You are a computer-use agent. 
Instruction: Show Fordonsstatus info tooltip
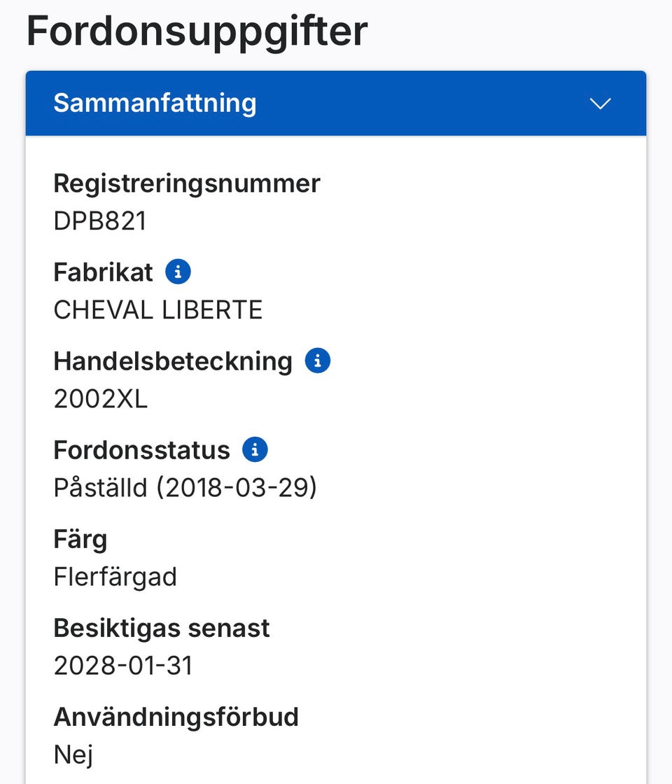coord(255,449)
